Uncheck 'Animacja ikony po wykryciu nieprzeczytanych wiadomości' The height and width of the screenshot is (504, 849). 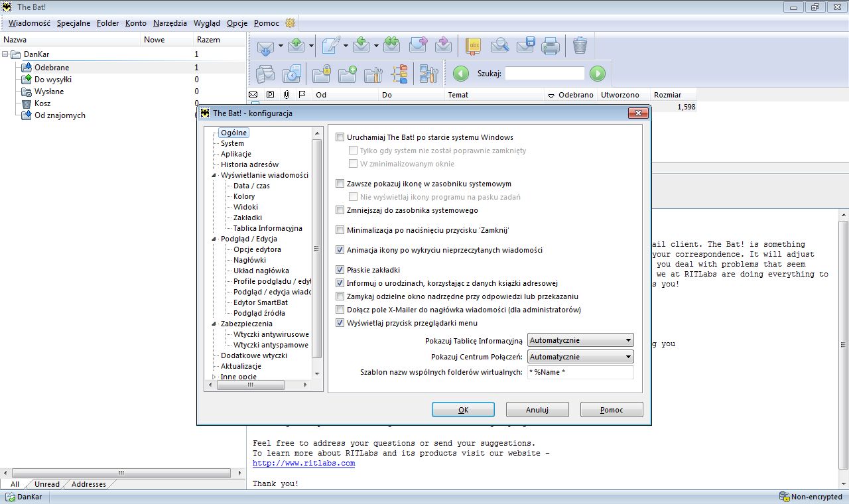pyautogui.click(x=340, y=250)
